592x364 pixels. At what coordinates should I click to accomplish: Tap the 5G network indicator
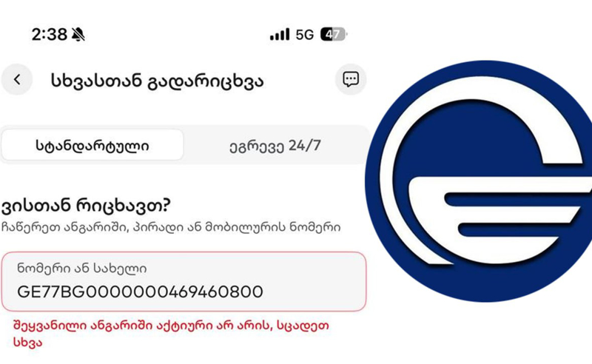tap(305, 35)
